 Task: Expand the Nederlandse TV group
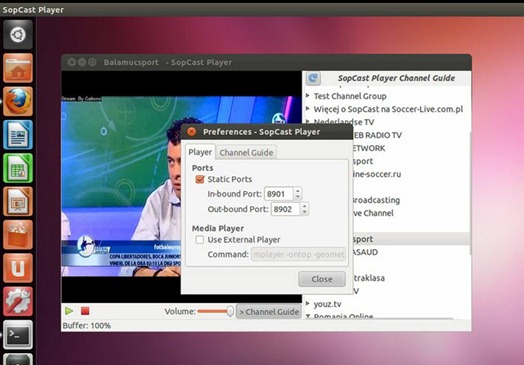[x=308, y=120]
